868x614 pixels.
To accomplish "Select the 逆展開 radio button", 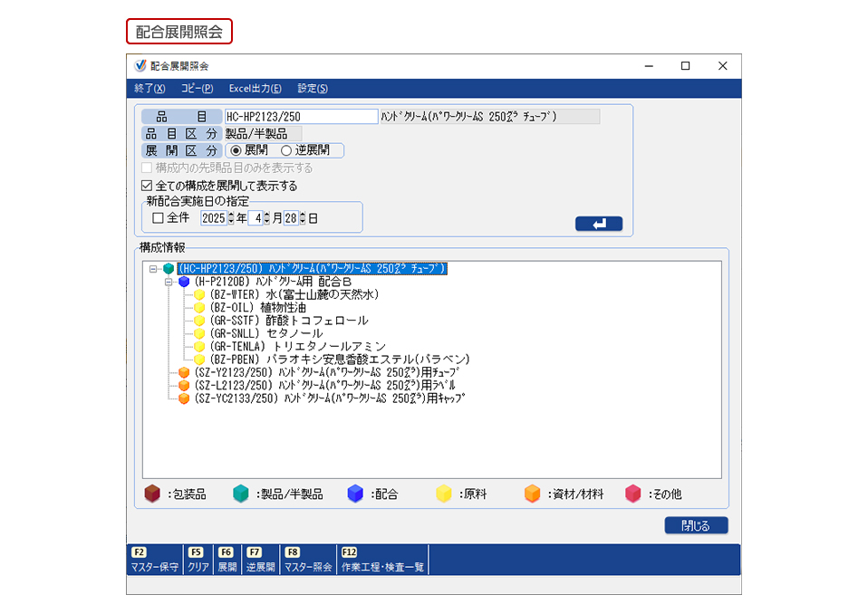I will click(x=286, y=149).
